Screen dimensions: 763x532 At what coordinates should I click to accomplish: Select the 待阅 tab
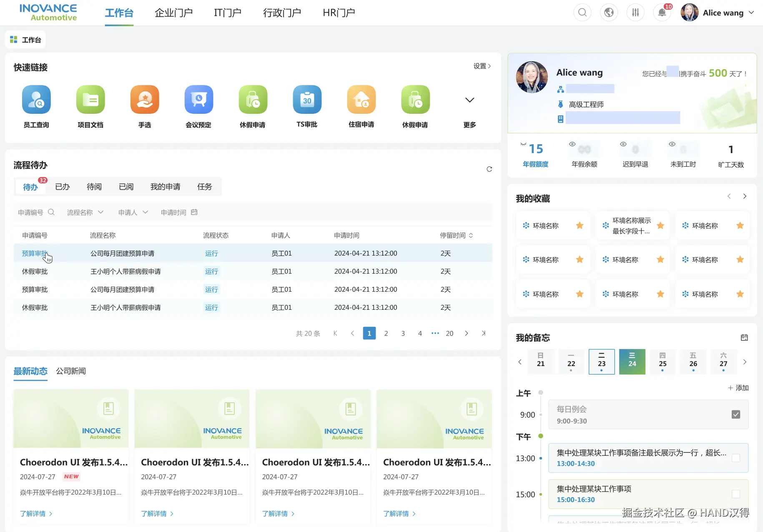(x=94, y=187)
